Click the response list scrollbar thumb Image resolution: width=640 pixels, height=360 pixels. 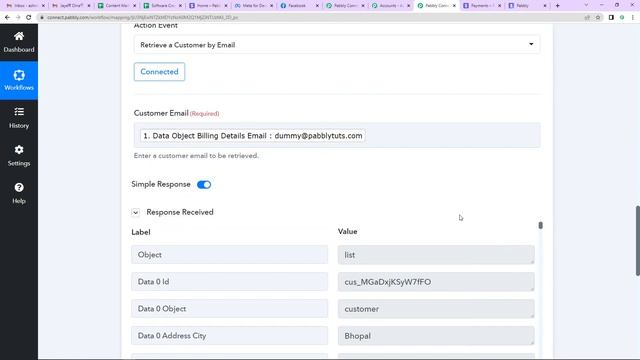tap(540, 225)
